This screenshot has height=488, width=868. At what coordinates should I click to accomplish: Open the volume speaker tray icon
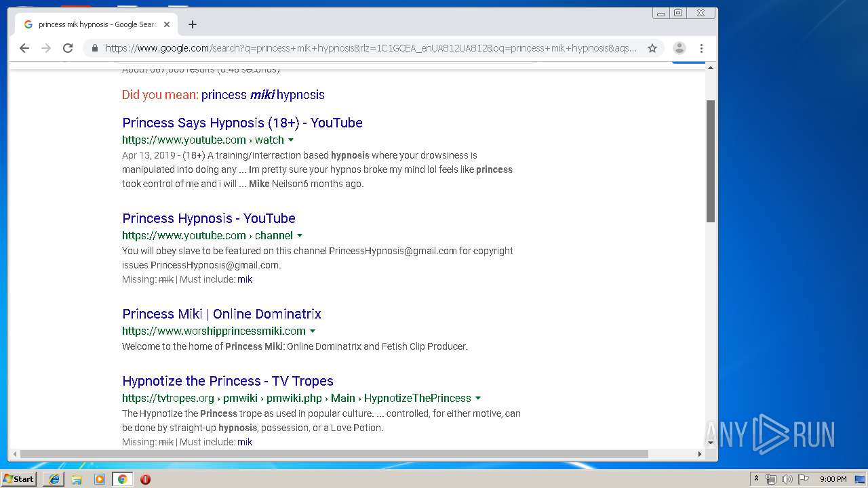tap(787, 479)
